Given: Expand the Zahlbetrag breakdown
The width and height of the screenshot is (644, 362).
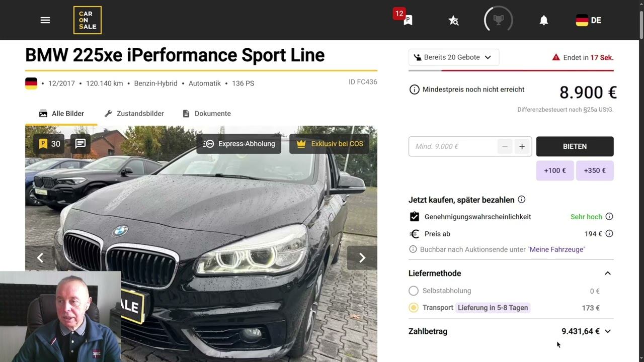Looking at the screenshot, I should 608,331.
